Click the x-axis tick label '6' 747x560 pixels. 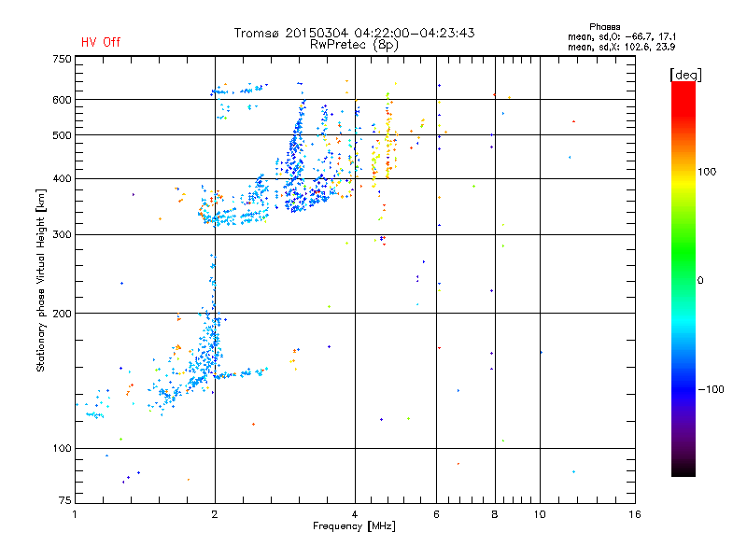pyautogui.click(x=436, y=514)
